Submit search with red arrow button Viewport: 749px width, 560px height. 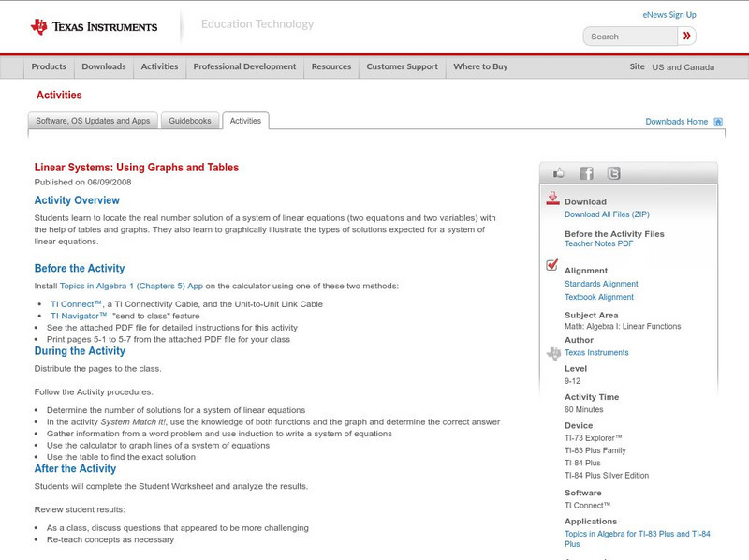click(x=686, y=36)
